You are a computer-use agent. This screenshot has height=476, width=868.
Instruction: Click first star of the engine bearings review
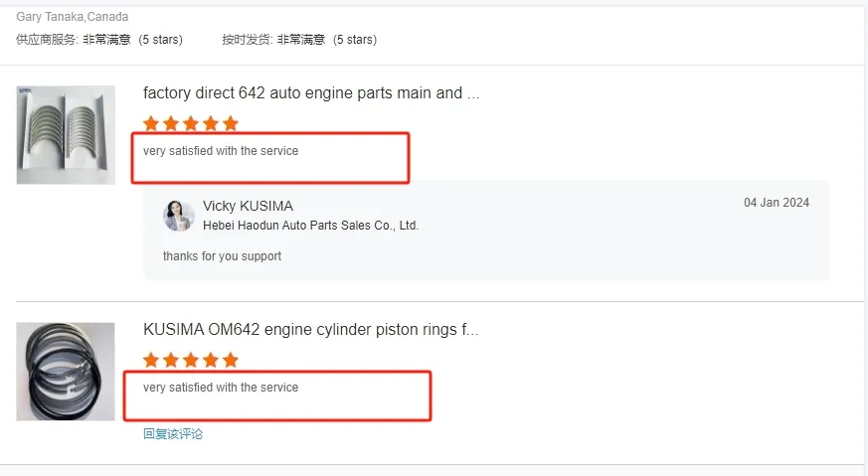151,123
